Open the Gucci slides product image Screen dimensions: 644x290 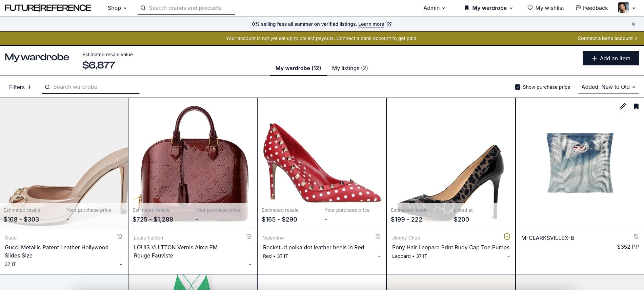(64, 163)
